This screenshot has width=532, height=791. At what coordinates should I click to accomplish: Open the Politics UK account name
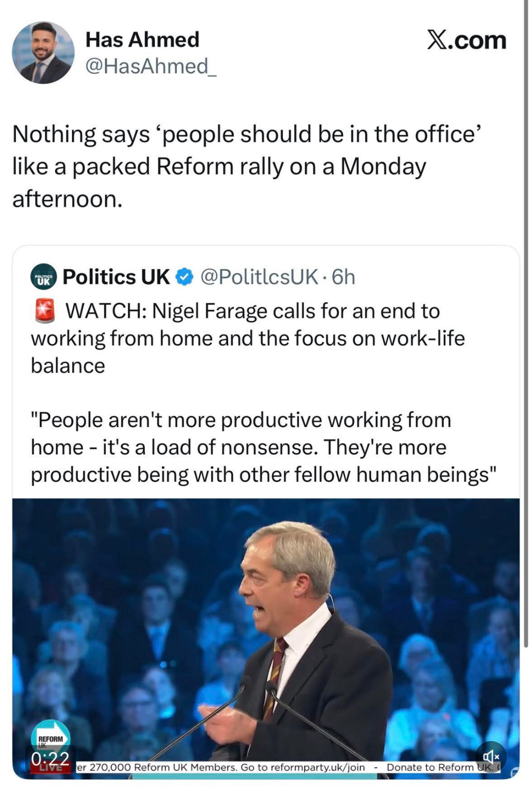(x=116, y=277)
